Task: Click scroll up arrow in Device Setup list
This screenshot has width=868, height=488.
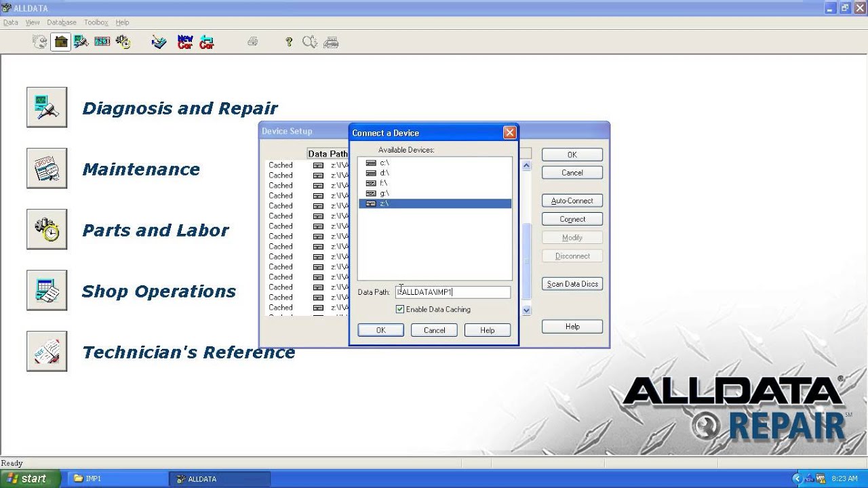Action: (526, 165)
